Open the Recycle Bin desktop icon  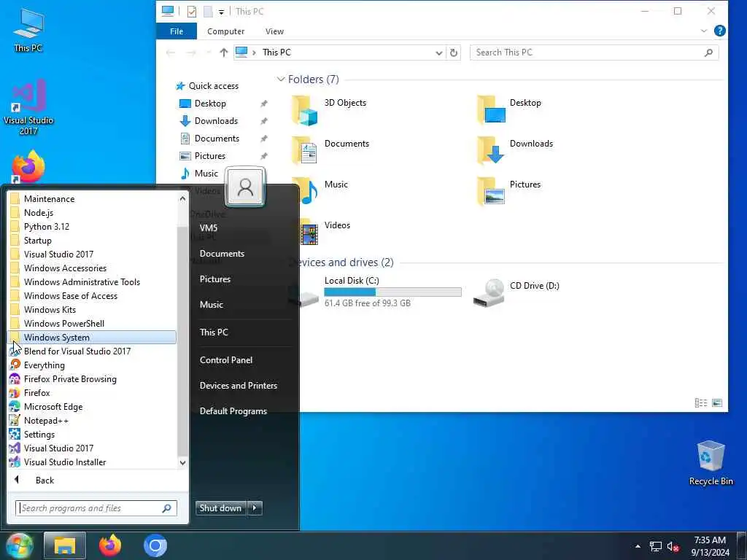[711, 463]
